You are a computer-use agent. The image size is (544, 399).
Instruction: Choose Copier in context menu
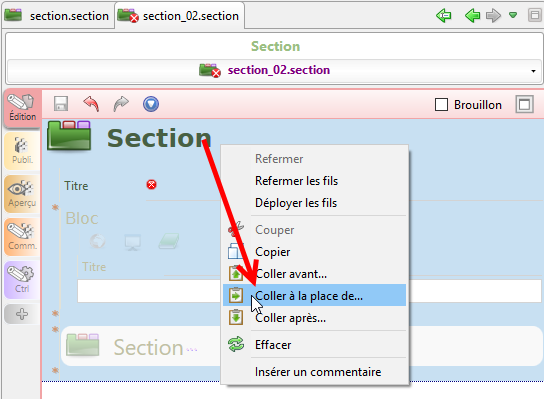pyautogui.click(x=315, y=252)
